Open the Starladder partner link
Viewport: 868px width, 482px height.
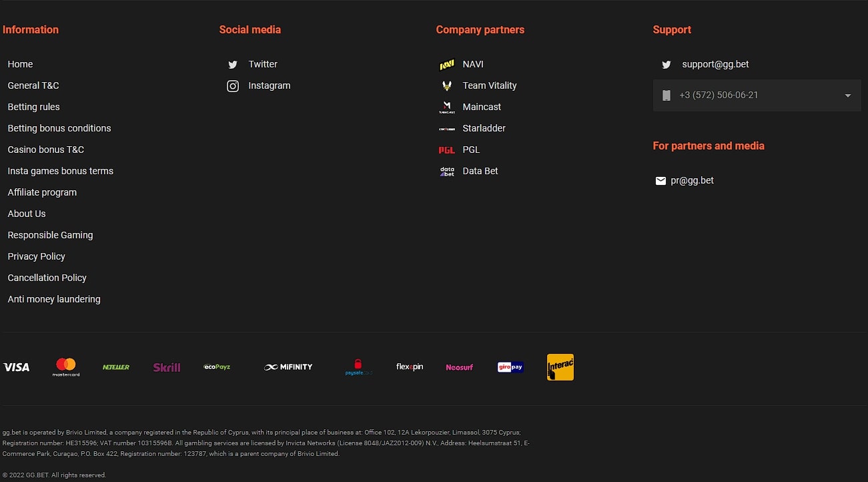click(x=484, y=129)
